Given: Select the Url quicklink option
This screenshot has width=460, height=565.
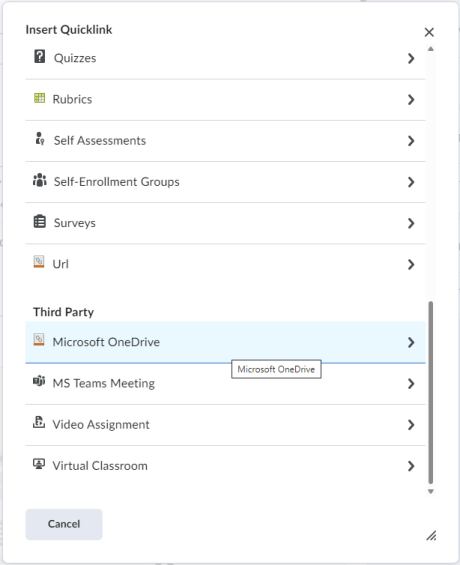Looking at the screenshot, I should (225, 264).
